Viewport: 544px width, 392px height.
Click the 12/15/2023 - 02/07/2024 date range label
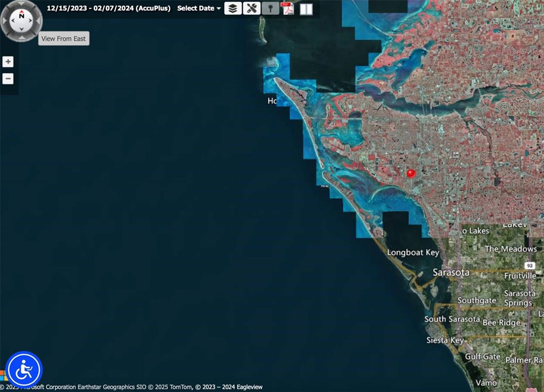[x=108, y=8]
